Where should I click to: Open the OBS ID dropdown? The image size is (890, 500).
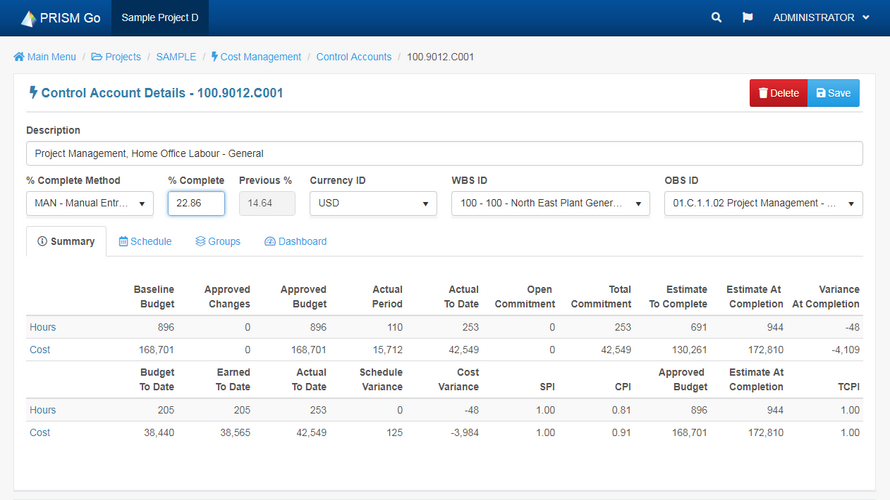763,203
